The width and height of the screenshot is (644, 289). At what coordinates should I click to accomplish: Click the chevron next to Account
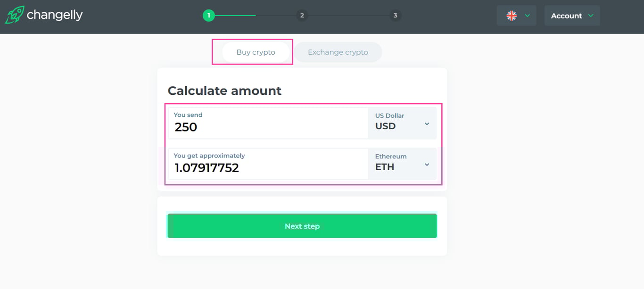[x=591, y=16]
